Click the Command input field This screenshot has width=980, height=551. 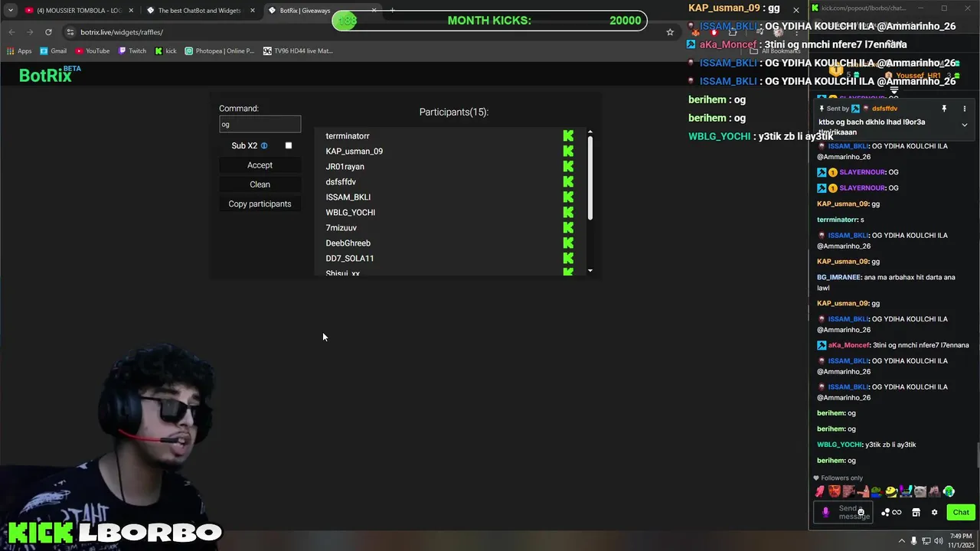(260, 124)
